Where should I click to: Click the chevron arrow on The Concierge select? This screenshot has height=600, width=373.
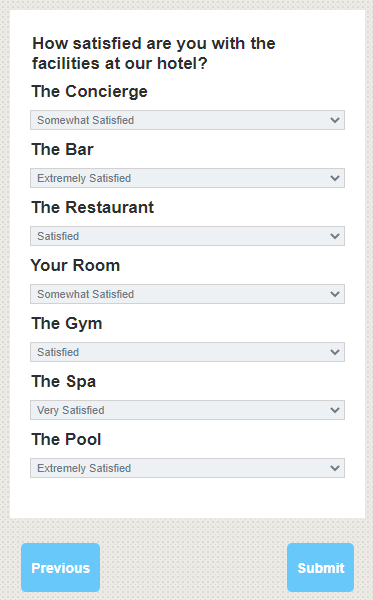(x=335, y=120)
